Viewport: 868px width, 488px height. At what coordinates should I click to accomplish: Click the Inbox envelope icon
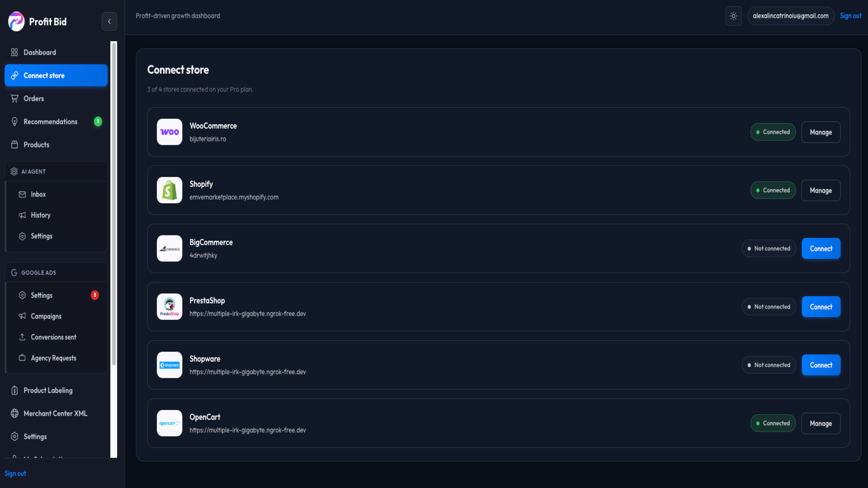point(22,194)
